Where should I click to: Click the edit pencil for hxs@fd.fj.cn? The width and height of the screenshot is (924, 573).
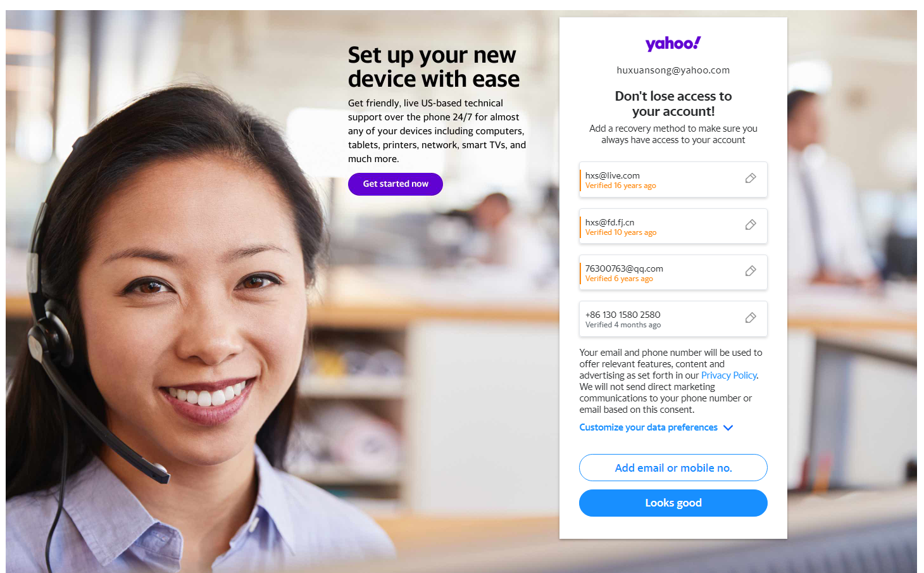(751, 225)
